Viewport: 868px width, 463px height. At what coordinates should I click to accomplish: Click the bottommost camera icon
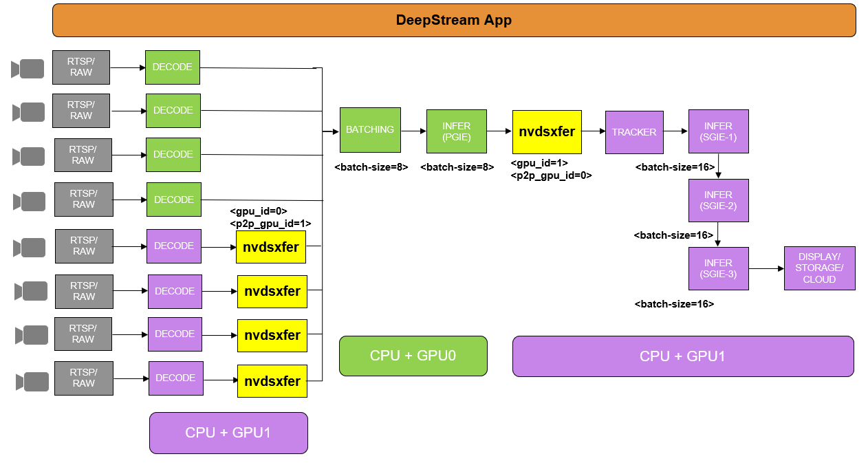[x=33, y=382]
